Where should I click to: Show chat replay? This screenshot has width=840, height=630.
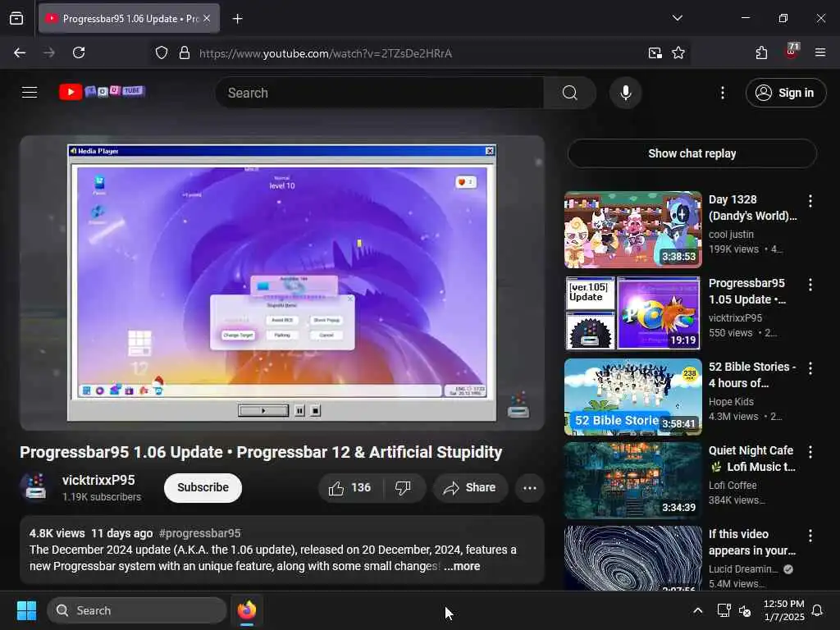click(x=692, y=153)
